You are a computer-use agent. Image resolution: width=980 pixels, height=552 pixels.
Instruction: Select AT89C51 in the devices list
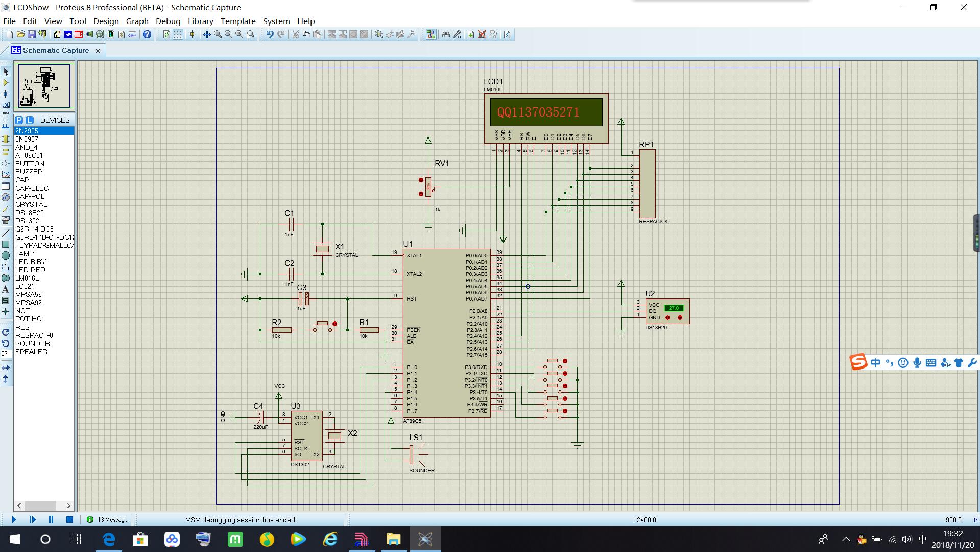coord(44,155)
